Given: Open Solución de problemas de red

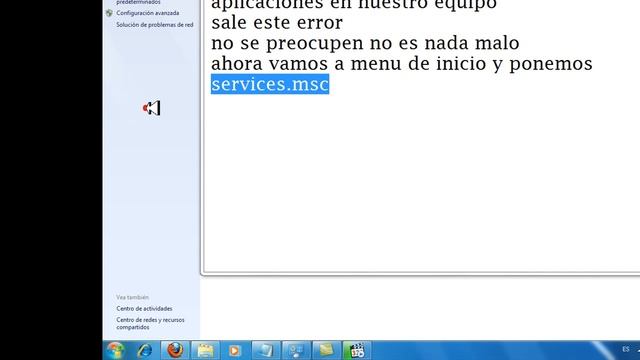Looking at the screenshot, I should pos(155,25).
